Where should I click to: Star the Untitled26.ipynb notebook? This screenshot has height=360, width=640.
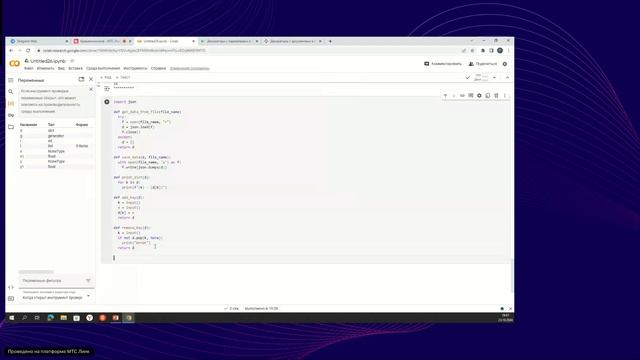72,61
